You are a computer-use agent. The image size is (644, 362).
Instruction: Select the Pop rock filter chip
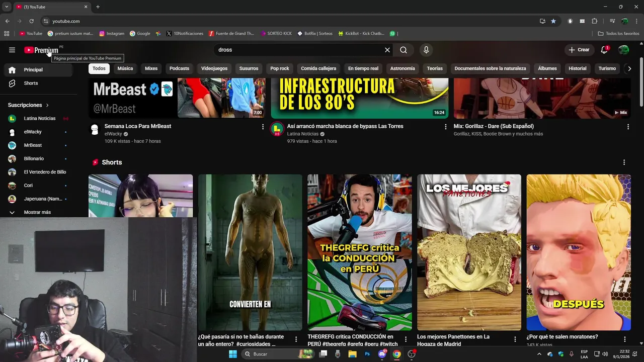(x=280, y=68)
